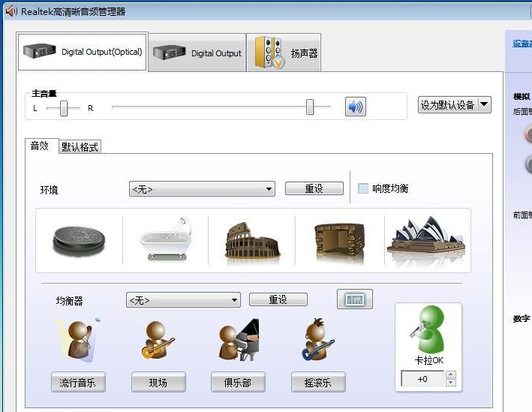Click 重设 button next to environment dropdown
532x412 pixels.
314,189
